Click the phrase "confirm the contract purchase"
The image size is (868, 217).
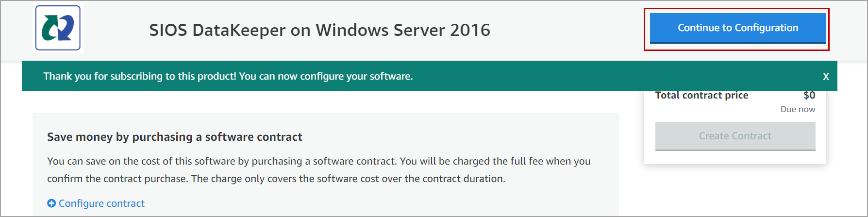click(x=117, y=179)
